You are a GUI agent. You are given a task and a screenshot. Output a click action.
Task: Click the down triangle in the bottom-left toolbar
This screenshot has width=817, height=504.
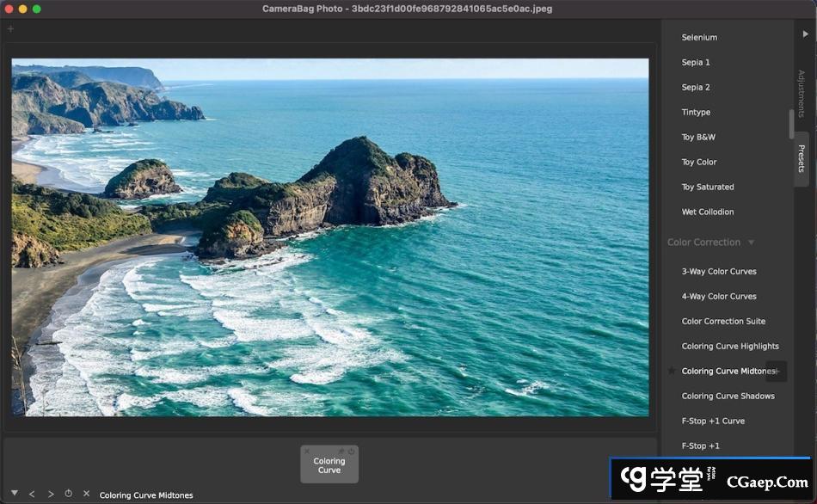tap(14, 494)
